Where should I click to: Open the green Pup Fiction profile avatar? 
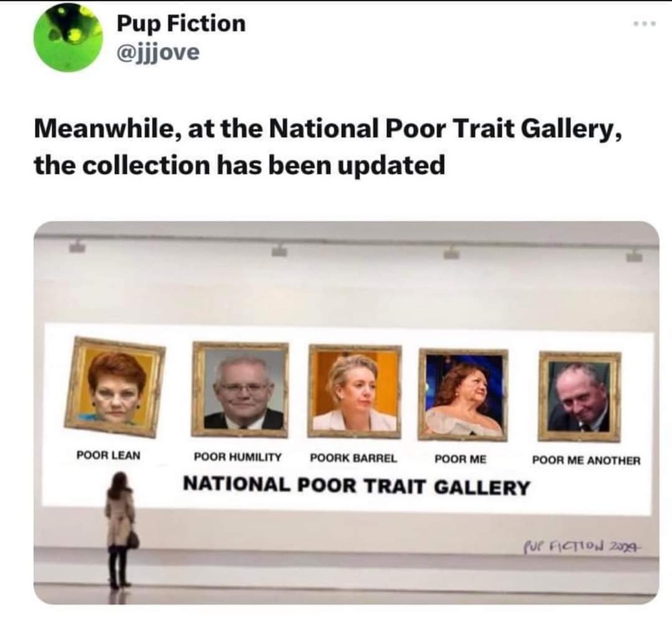click(x=68, y=37)
